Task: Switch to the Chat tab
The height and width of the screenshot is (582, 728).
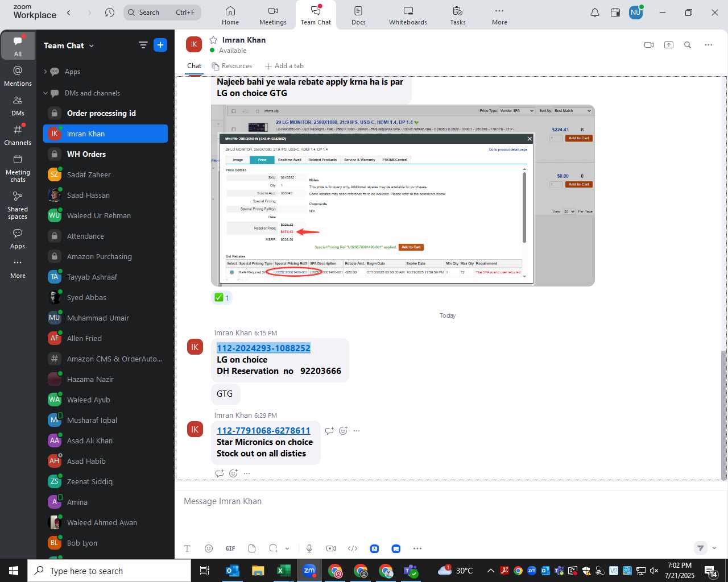Action: (x=195, y=66)
